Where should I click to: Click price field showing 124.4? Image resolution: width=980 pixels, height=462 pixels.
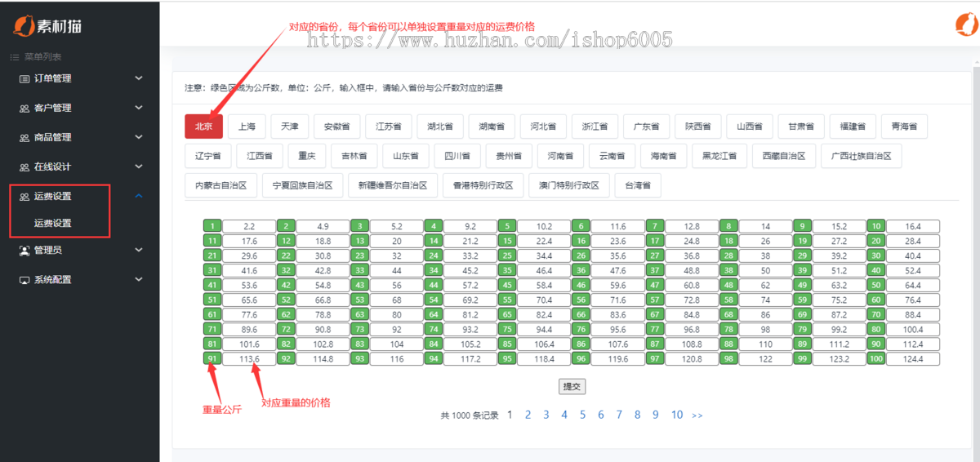tap(913, 358)
